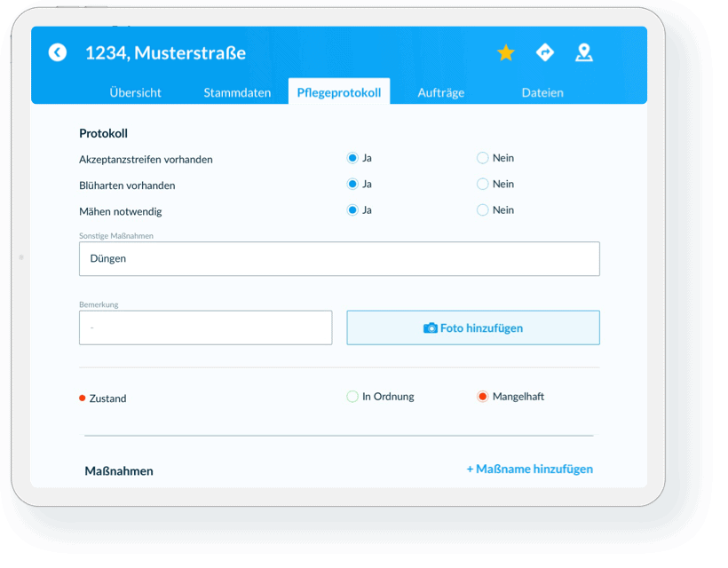The height and width of the screenshot is (568, 728).
Task: Switch to the Stammdaten tab
Action: [x=237, y=92]
